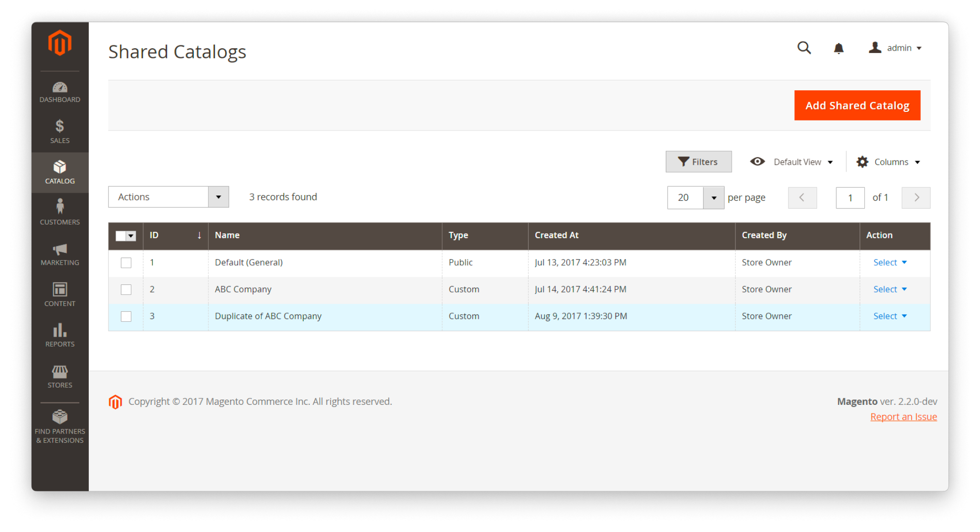Open the Filters panel

click(x=697, y=162)
